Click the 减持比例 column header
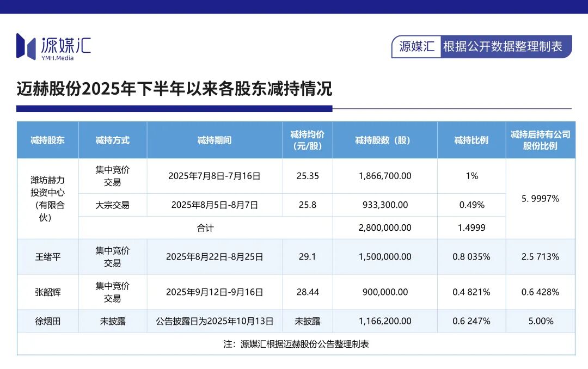 click(471, 140)
